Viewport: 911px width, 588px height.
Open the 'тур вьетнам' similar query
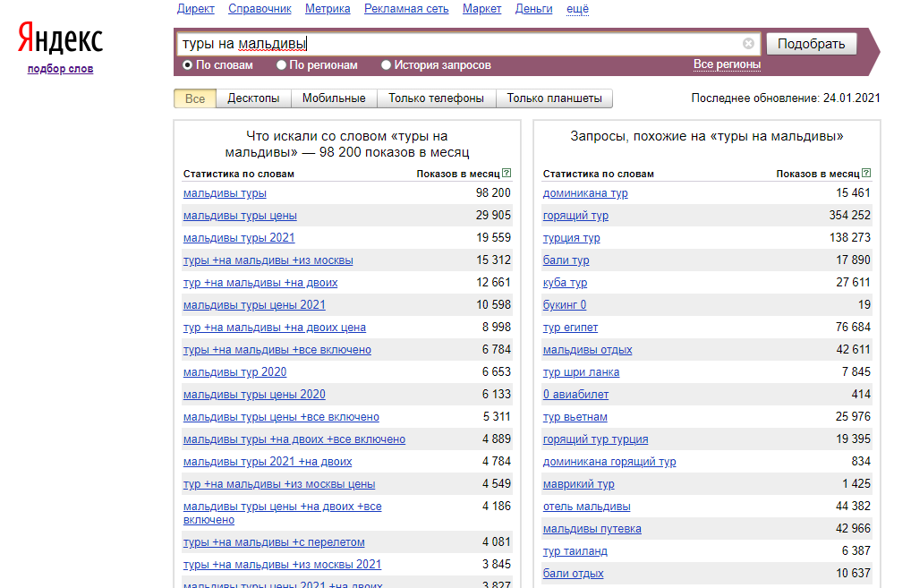pos(575,417)
